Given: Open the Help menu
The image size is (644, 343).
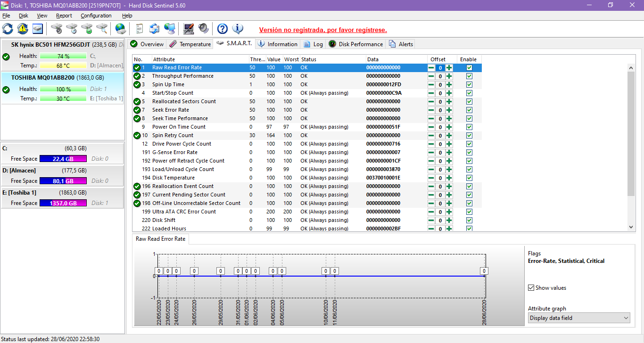Looking at the screenshot, I should pyautogui.click(x=127, y=16).
